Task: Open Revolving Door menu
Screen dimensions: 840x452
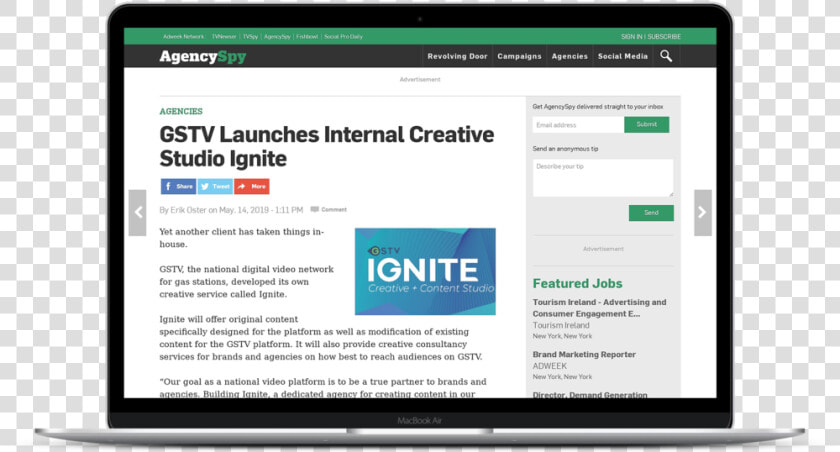Action: pyautogui.click(x=458, y=56)
